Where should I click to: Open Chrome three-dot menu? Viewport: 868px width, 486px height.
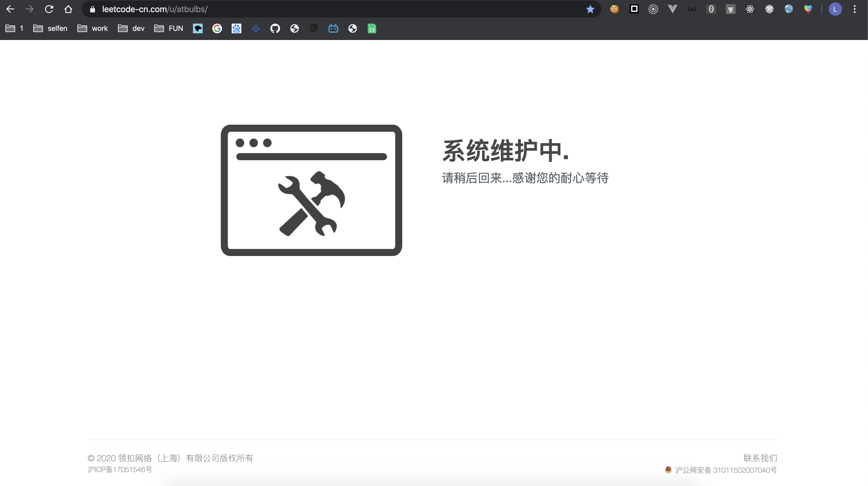click(854, 9)
